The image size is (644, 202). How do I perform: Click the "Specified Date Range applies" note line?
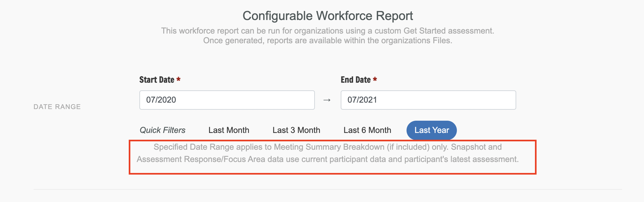[327, 147]
